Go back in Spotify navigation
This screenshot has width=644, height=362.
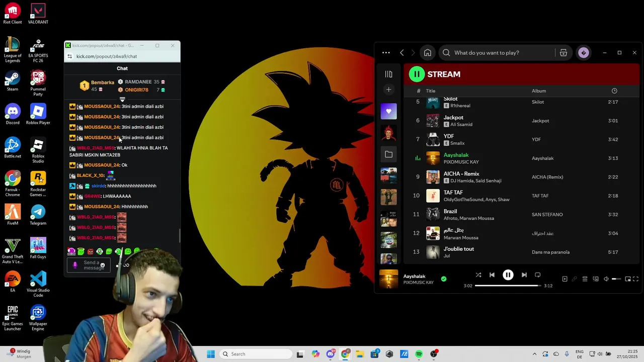pyautogui.click(x=401, y=53)
